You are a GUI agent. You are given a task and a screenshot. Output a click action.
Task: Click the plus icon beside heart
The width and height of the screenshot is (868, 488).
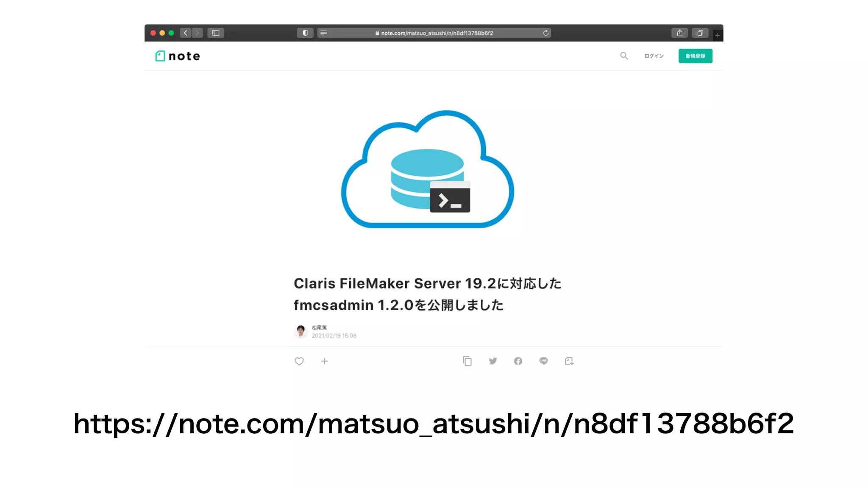pos(325,361)
